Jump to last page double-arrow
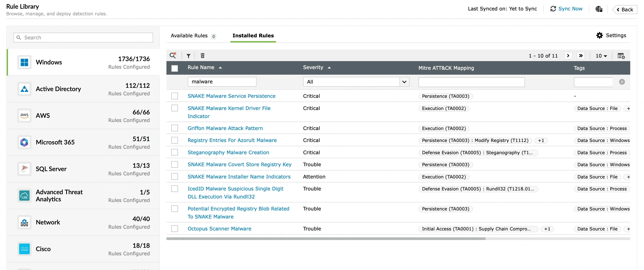 [581, 56]
